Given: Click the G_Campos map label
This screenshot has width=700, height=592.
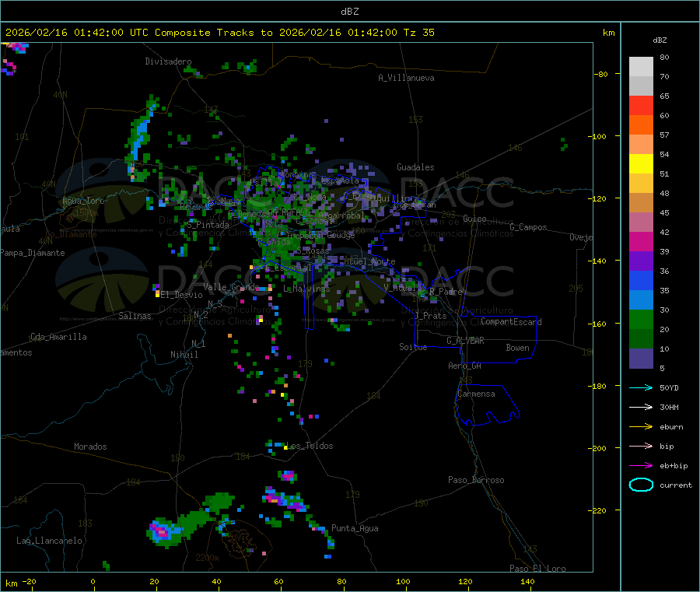Looking at the screenshot, I should [x=528, y=227].
